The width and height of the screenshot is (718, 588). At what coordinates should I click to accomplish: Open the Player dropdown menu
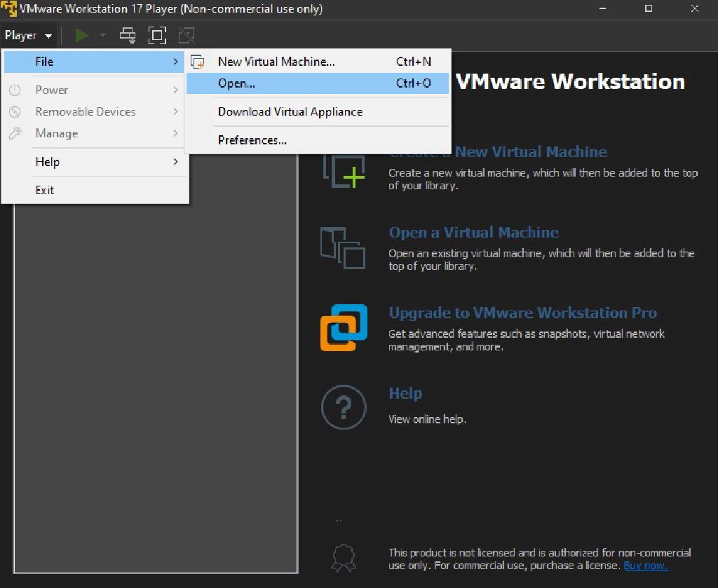point(28,35)
